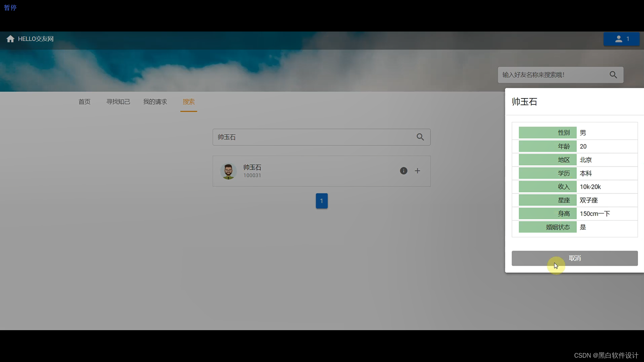Click the 暂停 text at top left

click(x=10, y=7)
